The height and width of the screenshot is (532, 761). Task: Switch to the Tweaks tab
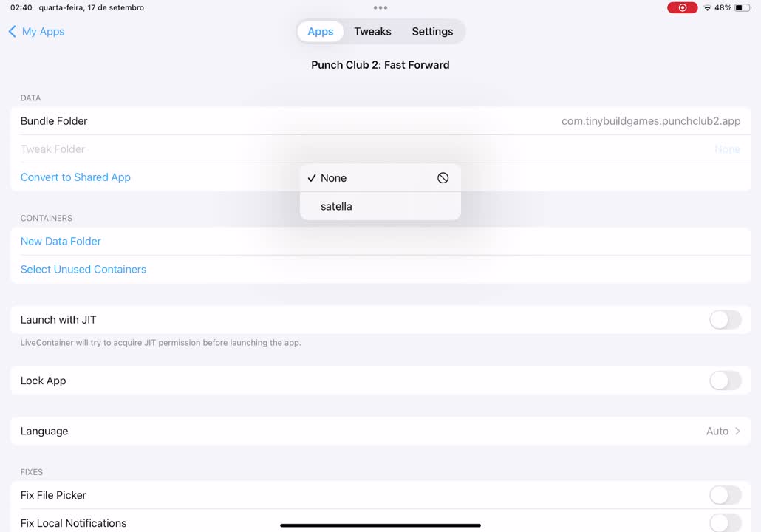coord(372,32)
